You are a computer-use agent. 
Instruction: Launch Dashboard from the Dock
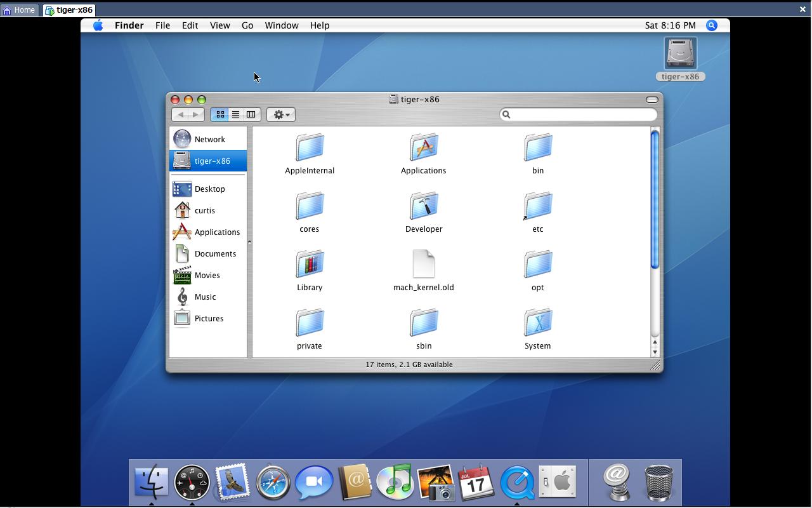pos(192,483)
